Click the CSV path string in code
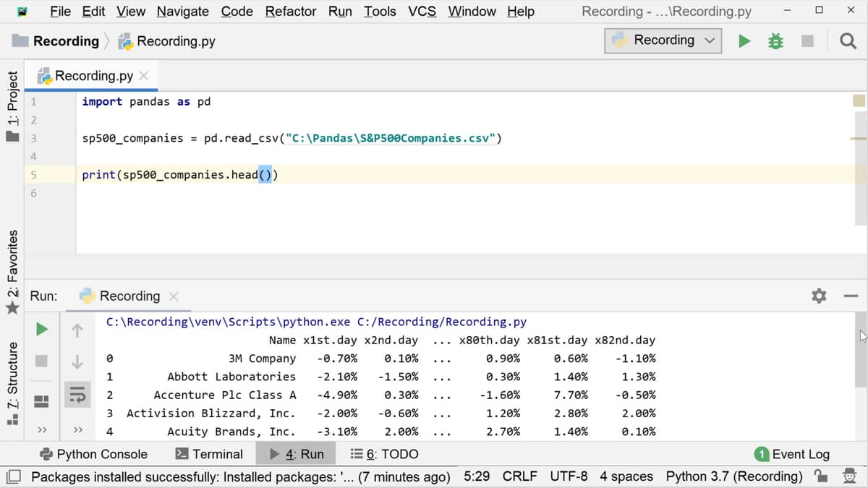The height and width of the screenshot is (488, 868). click(391, 138)
